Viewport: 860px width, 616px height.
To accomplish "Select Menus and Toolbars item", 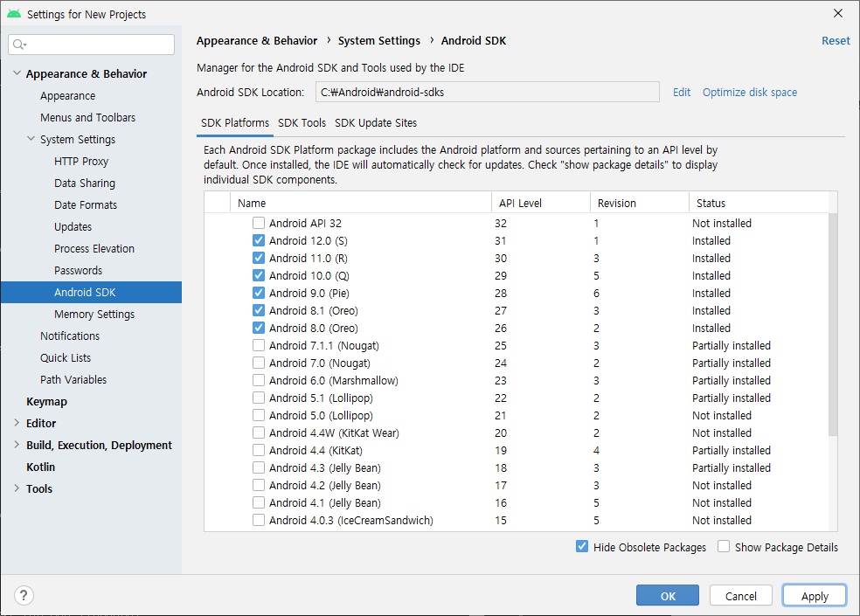I will tap(87, 117).
